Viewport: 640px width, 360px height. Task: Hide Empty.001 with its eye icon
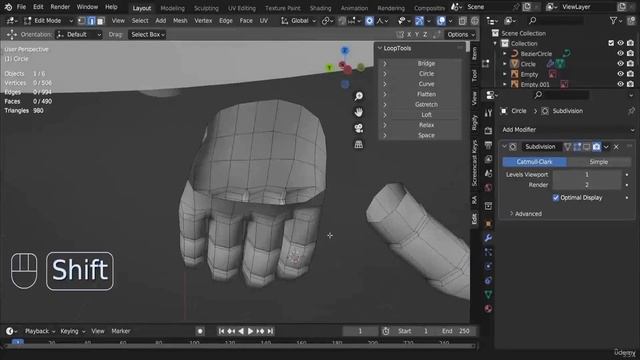[x=620, y=84]
